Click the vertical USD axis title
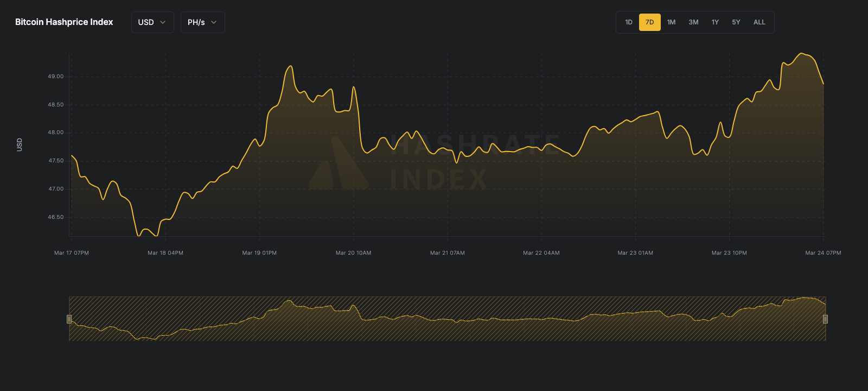The height and width of the screenshot is (391, 868). (x=20, y=144)
